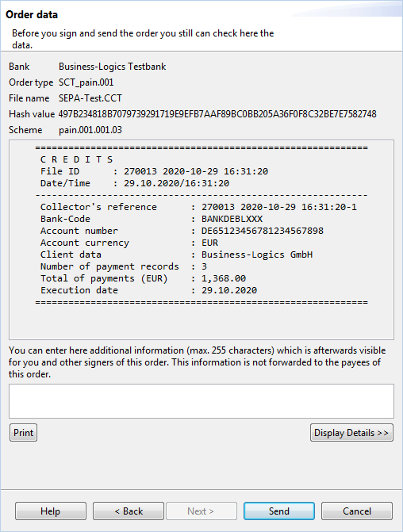403x532 pixels.
Task: Select the hash value text
Action: (217, 114)
